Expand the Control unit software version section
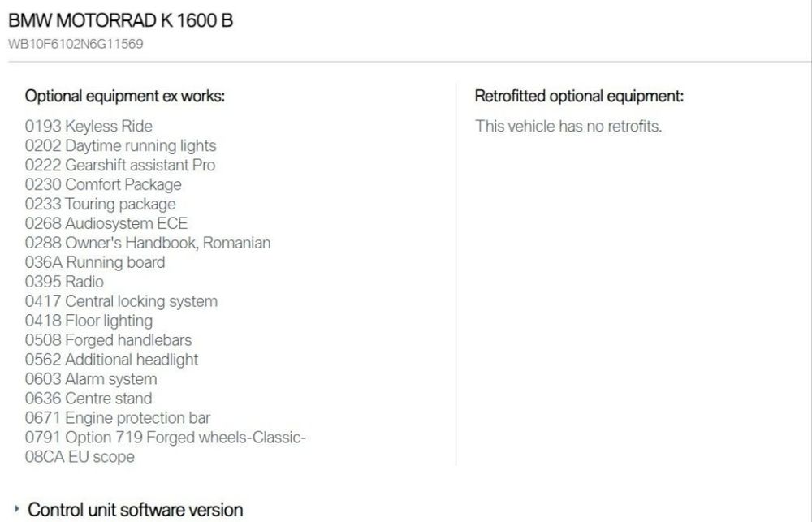Image resolution: width=812 pixels, height=522 pixels. click(x=17, y=509)
